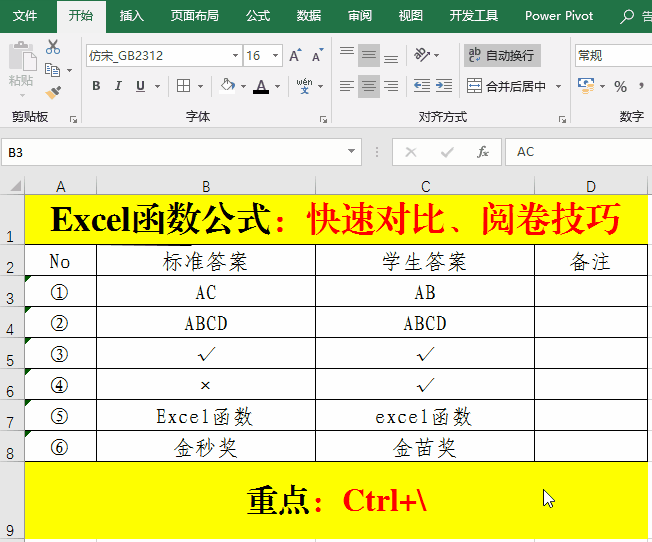Viewport: 652px width, 542px height.
Task: Click the insert function fx icon
Action: (x=483, y=152)
